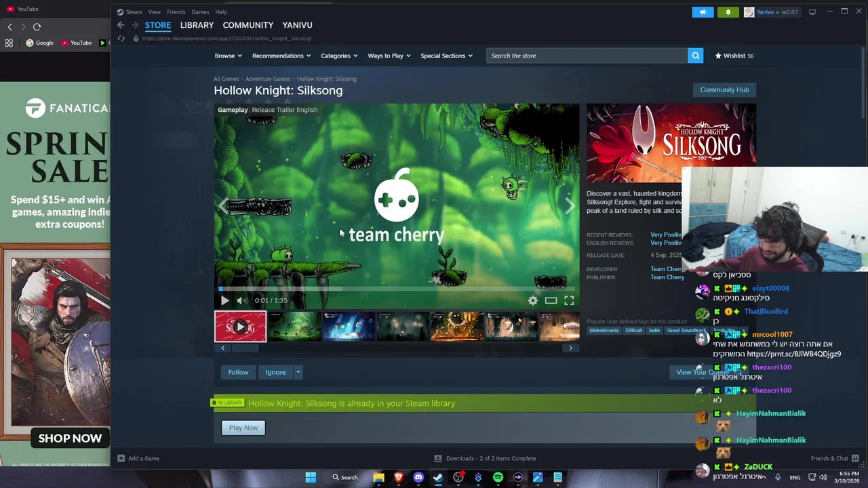This screenshot has height=488, width=868.
Task: Open the Games menu
Action: tap(200, 12)
